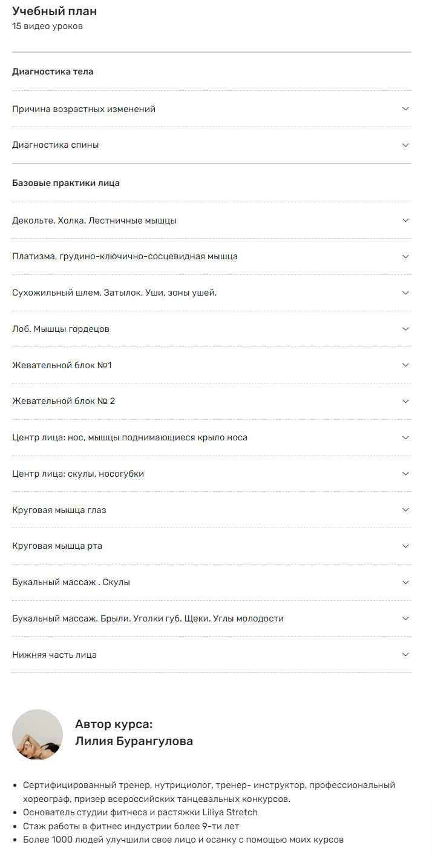Open the 'Круговая мышца рта' chevron

click(405, 546)
